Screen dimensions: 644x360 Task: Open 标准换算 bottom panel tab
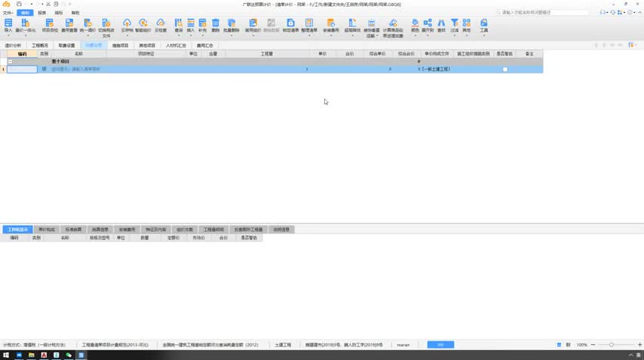(73, 230)
